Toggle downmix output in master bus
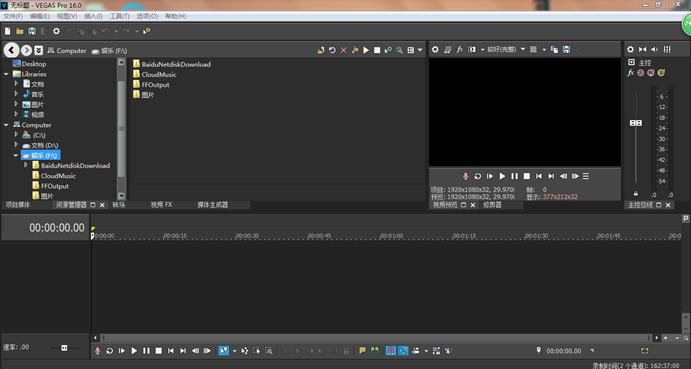This screenshot has height=369, width=691. click(x=643, y=49)
